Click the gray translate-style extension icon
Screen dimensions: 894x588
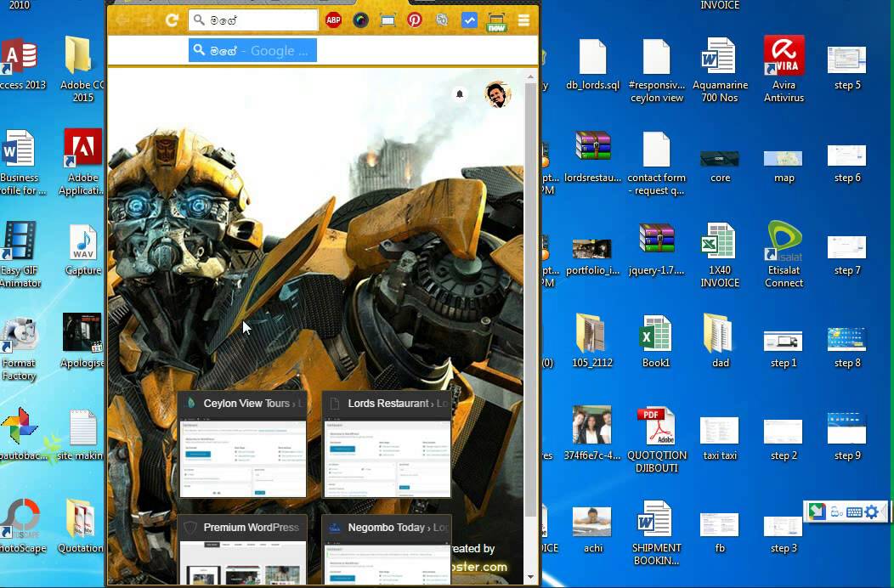tap(442, 20)
